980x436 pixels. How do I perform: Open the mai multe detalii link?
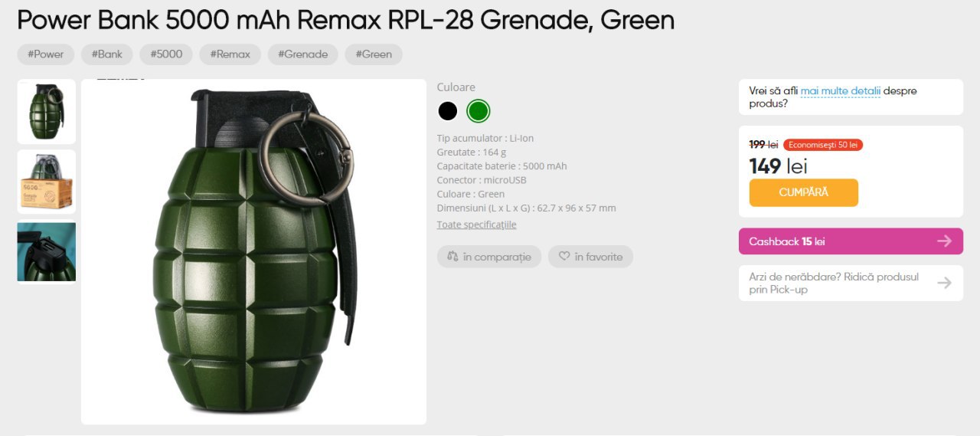click(841, 90)
